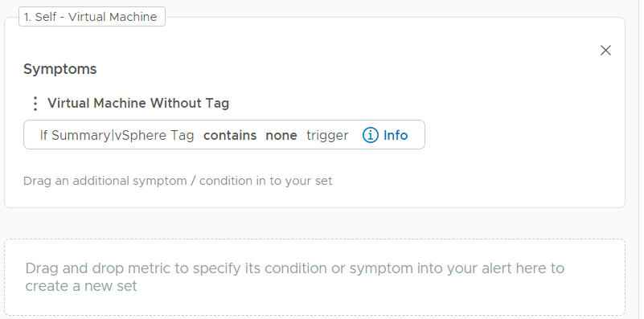Remove the symptom set with the X icon
Viewport: 644px width, 319px height.
[x=605, y=51]
